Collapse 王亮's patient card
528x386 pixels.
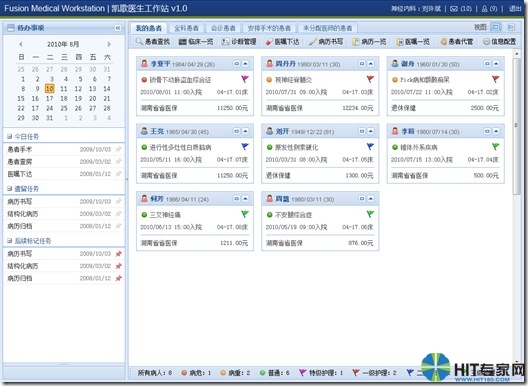coord(245,131)
